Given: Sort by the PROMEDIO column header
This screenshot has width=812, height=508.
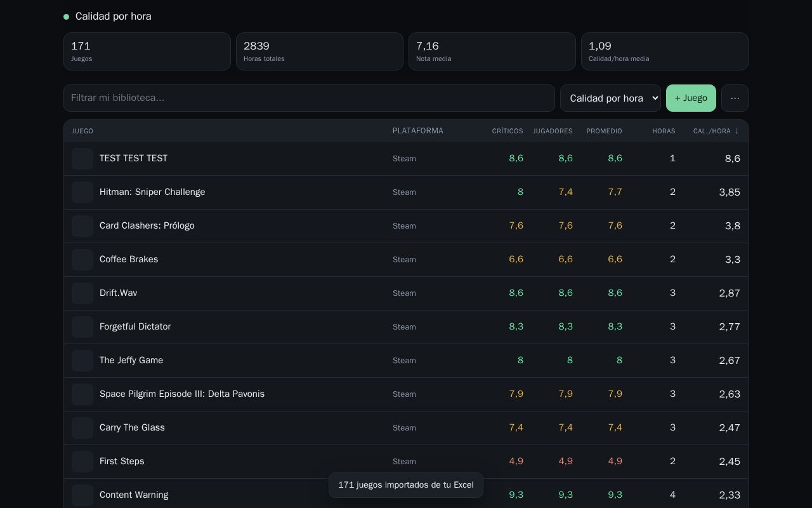Looking at the screenshot, I should [604, 131].
